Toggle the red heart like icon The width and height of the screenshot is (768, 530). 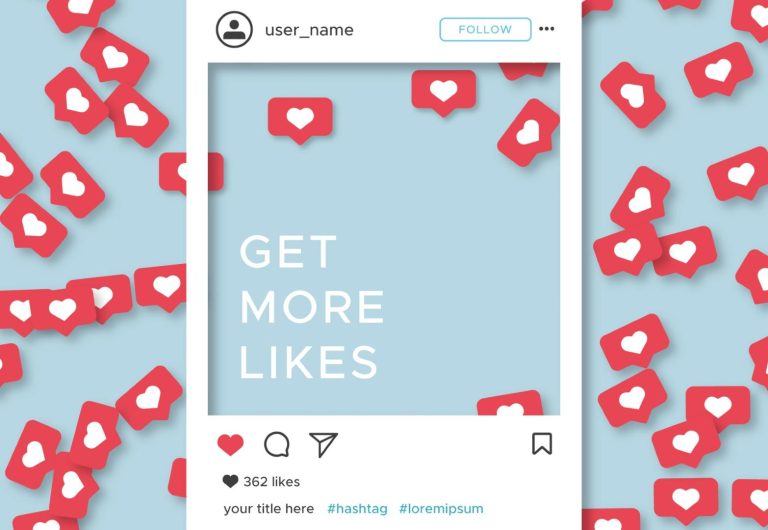pos(231,445)
